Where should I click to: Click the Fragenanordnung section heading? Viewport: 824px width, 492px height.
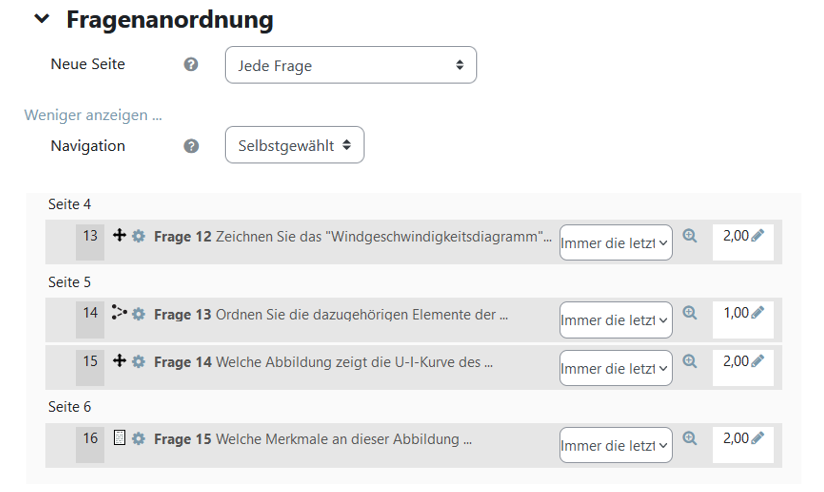170,20
